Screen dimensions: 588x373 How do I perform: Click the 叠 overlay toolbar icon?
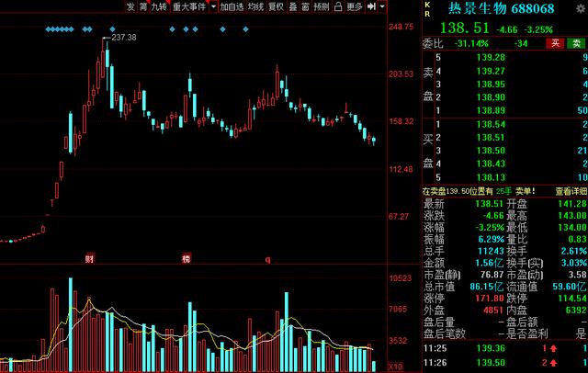point(293,6)
